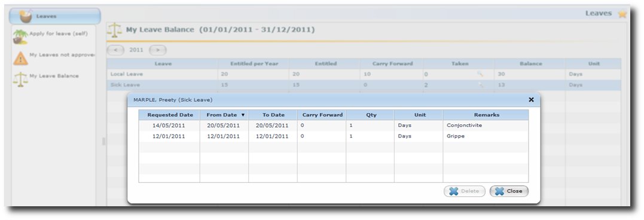This screenshot has height=220, width=644.
Task: Select the Grippe leave row
Action: [x=334, y=136]
